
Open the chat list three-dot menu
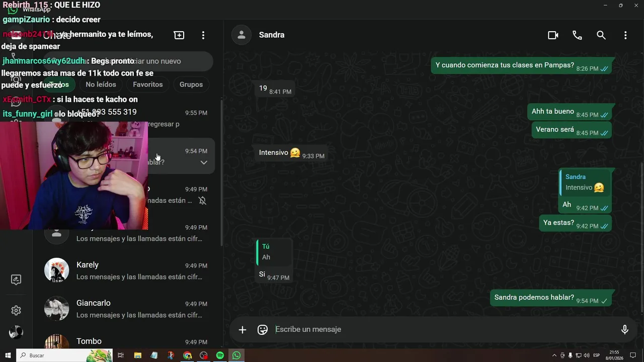pyautogui.click(x=203, y=35)
